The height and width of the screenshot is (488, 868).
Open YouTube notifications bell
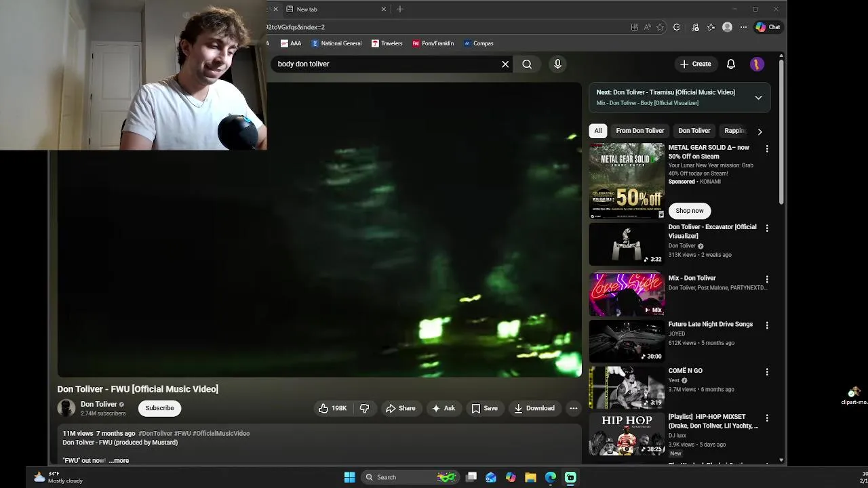[x=731, y=64]
